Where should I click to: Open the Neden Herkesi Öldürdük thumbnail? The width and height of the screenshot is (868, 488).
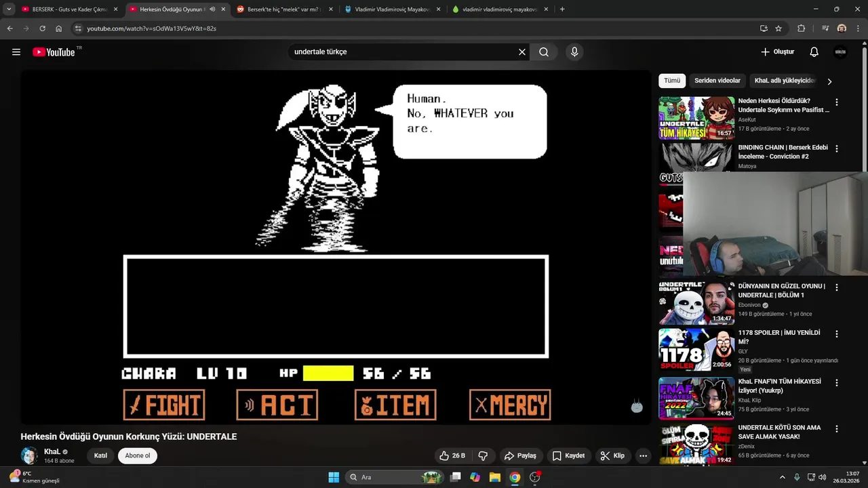tap(696, 118)
